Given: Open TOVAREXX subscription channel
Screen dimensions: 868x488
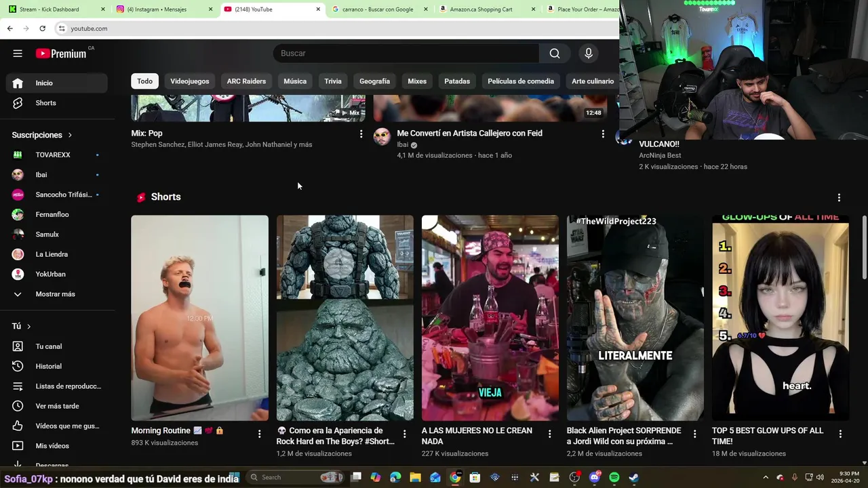Looking at the screenshot, I should coord(57,155).
